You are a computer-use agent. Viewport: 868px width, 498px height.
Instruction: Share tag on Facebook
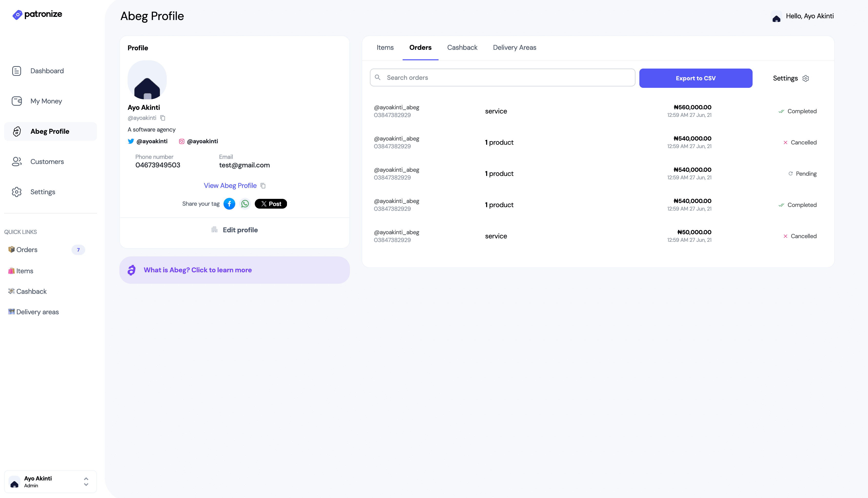229,204
